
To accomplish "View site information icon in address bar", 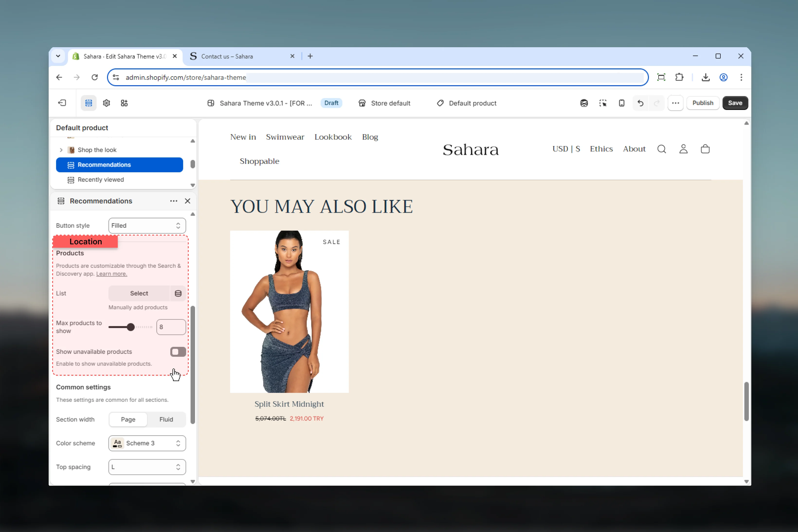I will coord(116,77).
